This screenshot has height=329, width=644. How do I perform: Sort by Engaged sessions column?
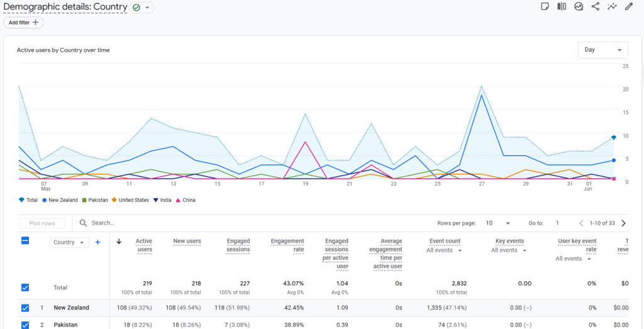(x=238, y=245)
